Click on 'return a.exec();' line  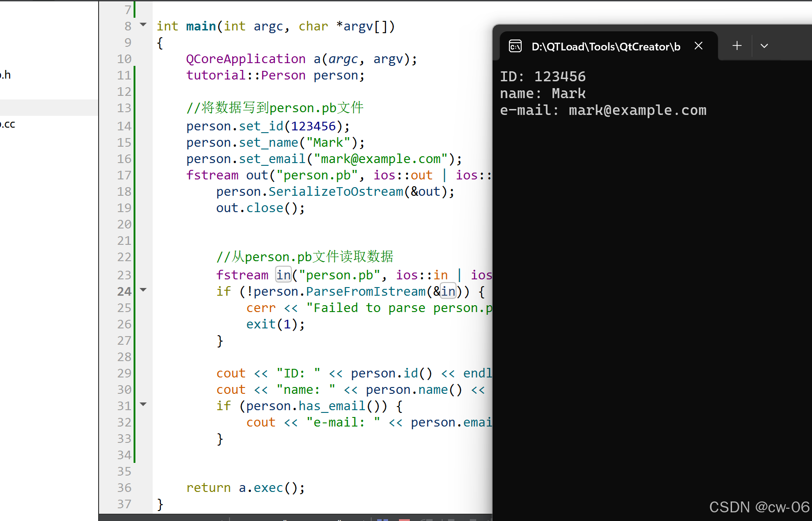point(245,488)
